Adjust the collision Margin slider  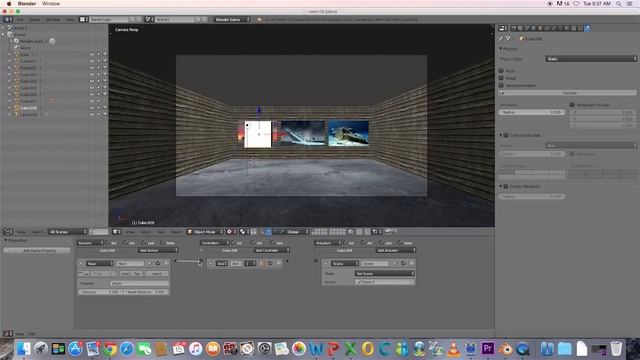tap(532, 154)
